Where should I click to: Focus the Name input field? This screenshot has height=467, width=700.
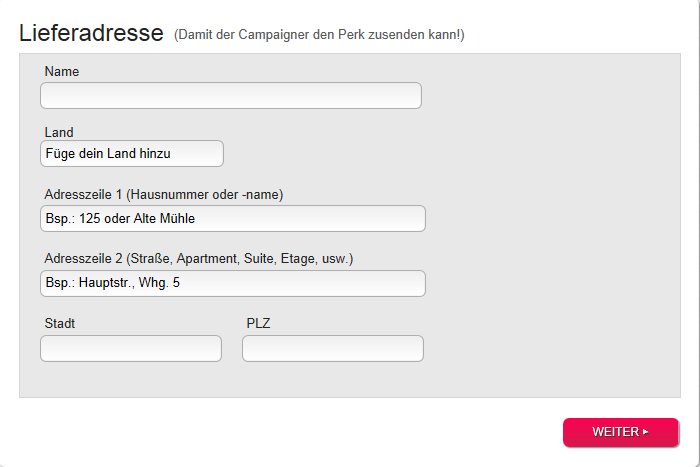(230, 95)
